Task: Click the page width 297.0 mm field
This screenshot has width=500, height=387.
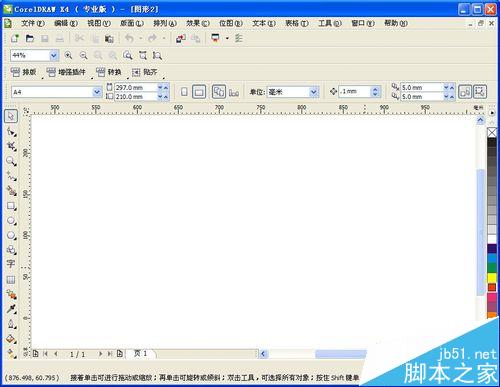Action: (x=136, y=87)
